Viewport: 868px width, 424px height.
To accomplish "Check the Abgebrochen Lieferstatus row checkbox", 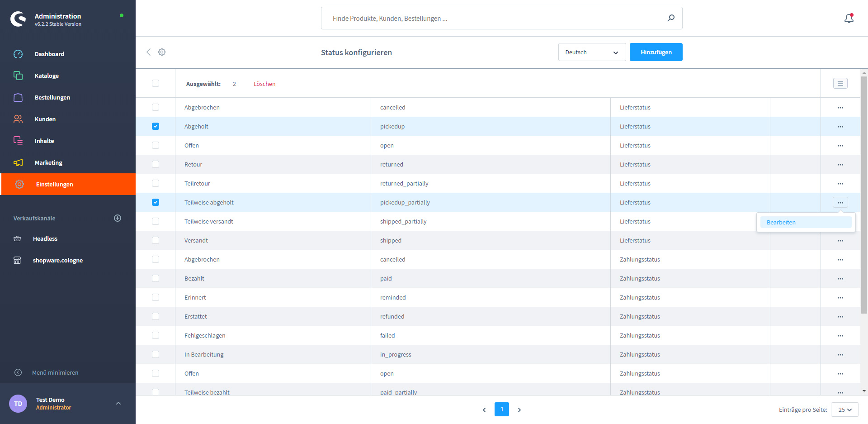I will coord(156,107).
